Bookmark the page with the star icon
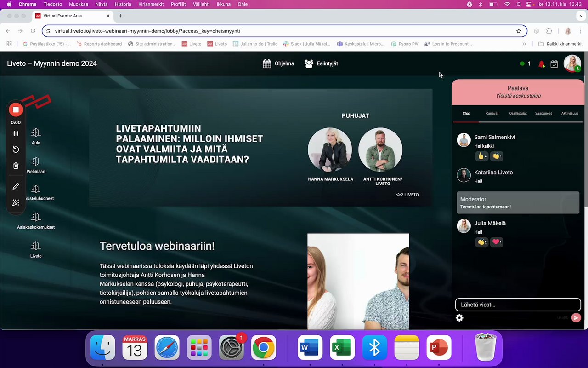588x368 pixels. click(x=519, y=31)
